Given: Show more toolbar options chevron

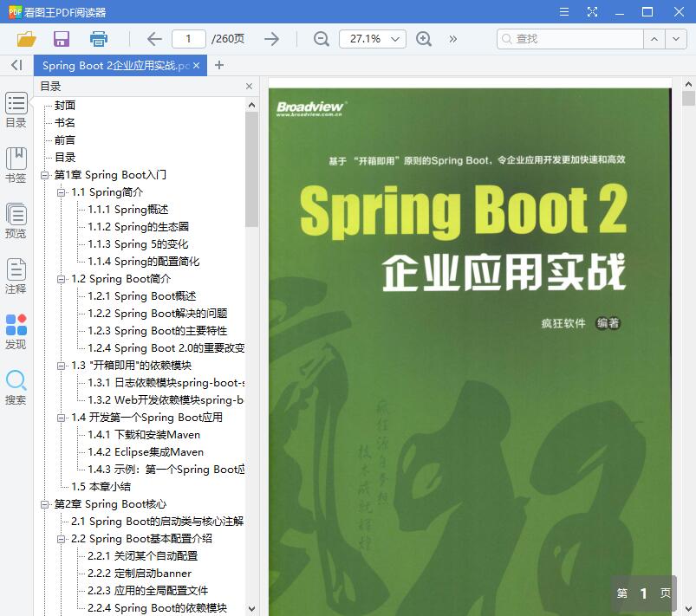Looking at the screenshot, I should pyautogui.click(x=452, y=39).
